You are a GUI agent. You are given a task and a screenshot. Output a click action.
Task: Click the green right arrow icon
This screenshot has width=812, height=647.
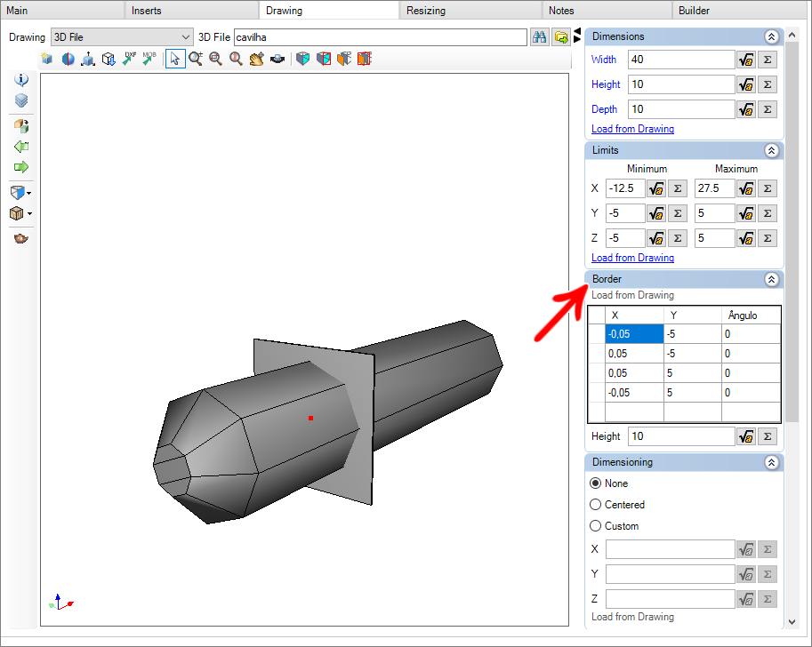click(21, 167)
